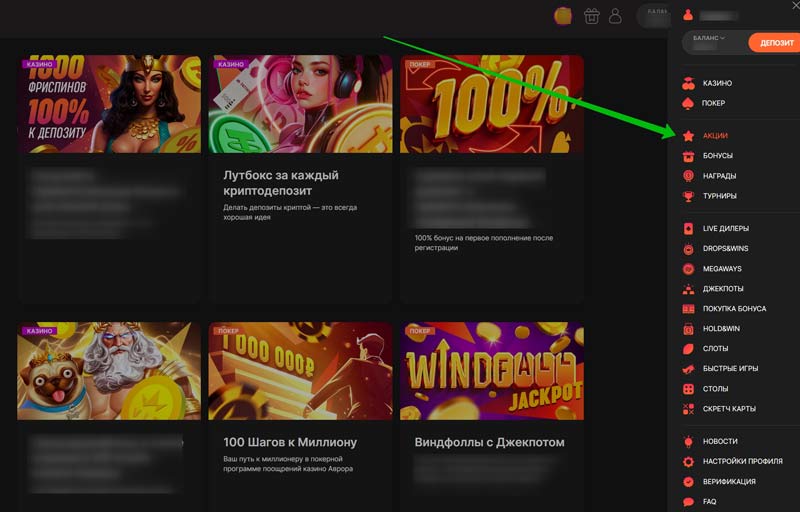Image resolution: width=800 pixels, height=512 pixels.
Task: Click the Турниры trophy icon
Action: 688,196
